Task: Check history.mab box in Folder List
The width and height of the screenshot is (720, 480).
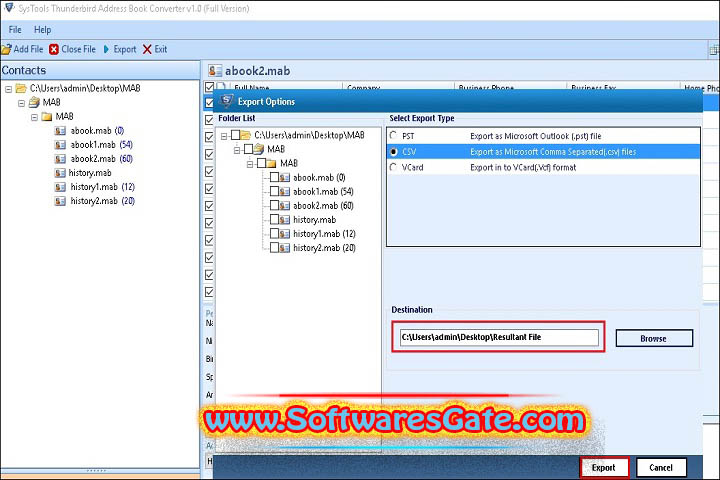Action: 274,220
